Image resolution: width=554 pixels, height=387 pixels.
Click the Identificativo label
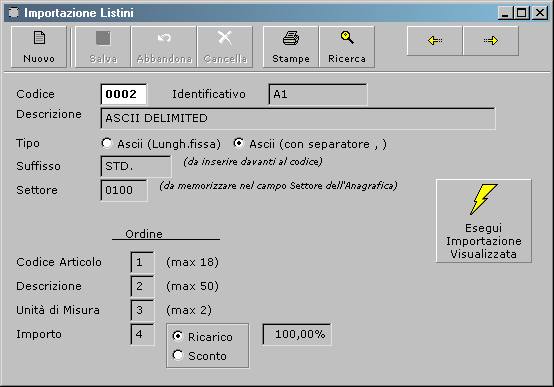[209, 94]
